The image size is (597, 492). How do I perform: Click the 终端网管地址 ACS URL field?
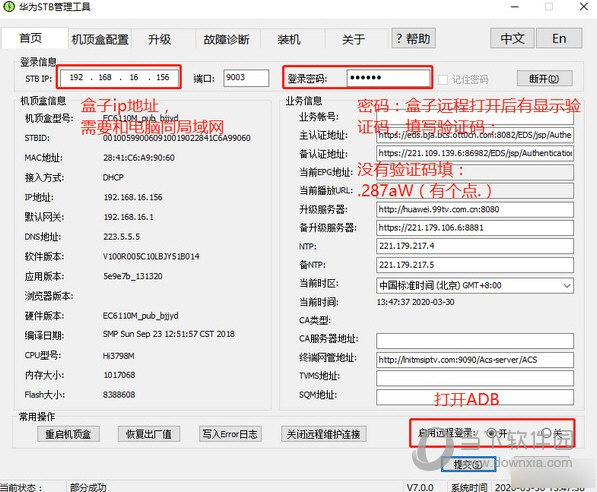(x=475, y=360)
